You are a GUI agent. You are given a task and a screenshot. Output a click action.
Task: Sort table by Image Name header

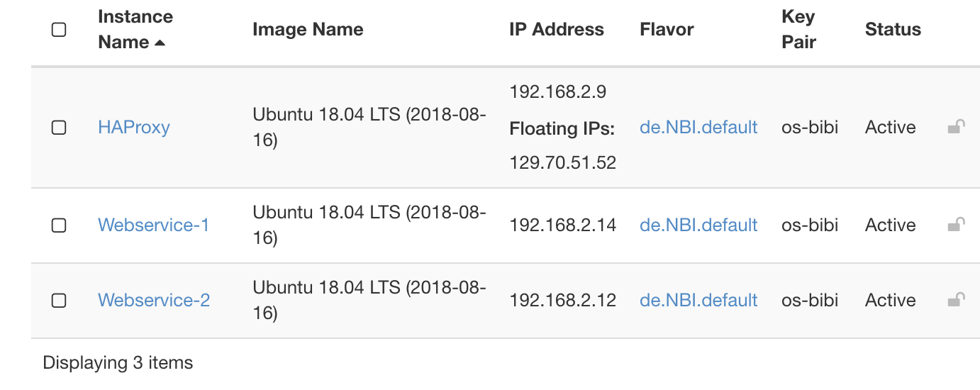pyautogui.click(x=308, y=30)
